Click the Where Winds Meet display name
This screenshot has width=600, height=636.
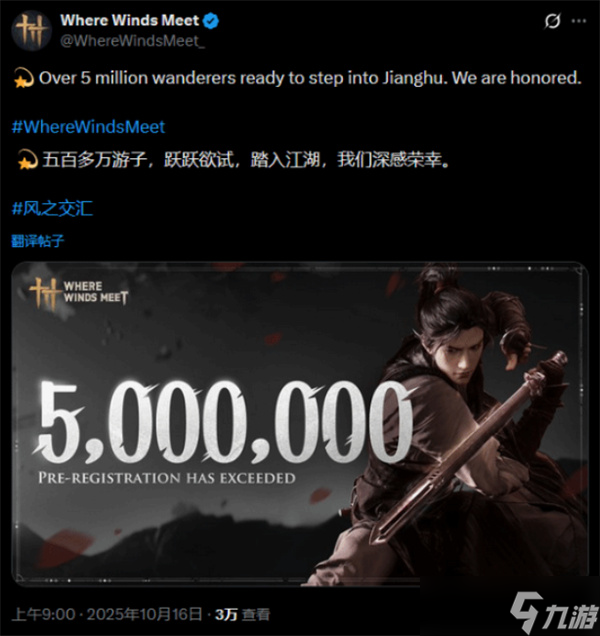[130, 20]
